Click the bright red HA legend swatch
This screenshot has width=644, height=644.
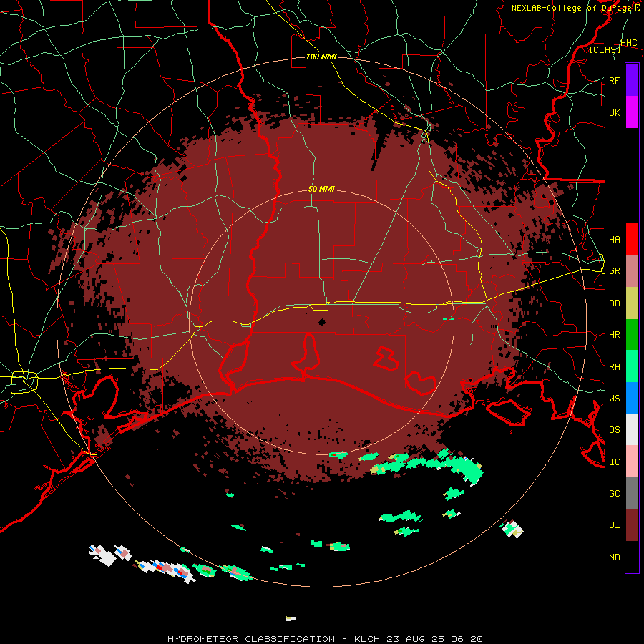[632, 239]
